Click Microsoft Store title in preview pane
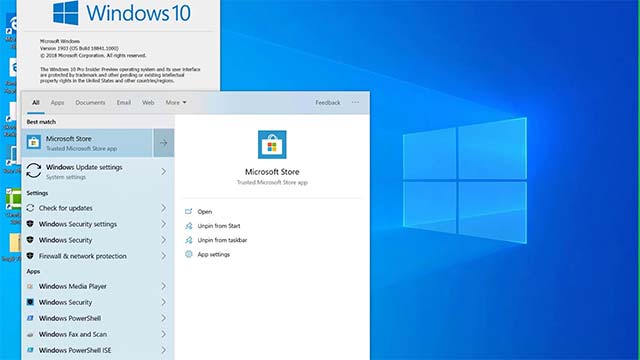This screenshot has width=640, height=360. pos(272,172)
